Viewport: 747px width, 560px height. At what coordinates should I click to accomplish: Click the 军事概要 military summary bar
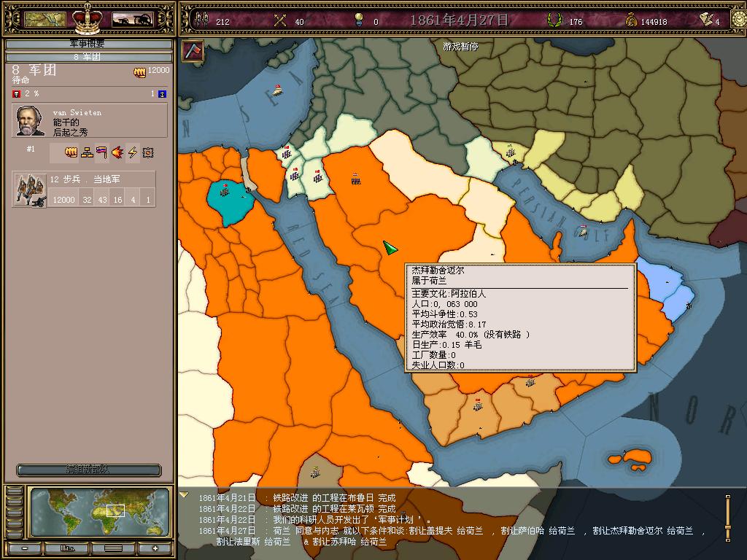(x=88, y=44)
